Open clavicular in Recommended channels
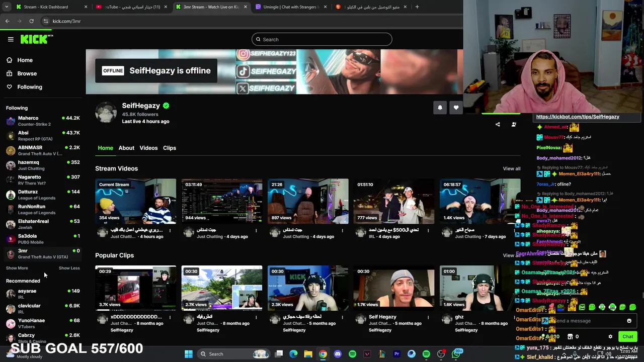Image resolution: width=644 pixels, height=362 pixels. (x=43, y=308)
